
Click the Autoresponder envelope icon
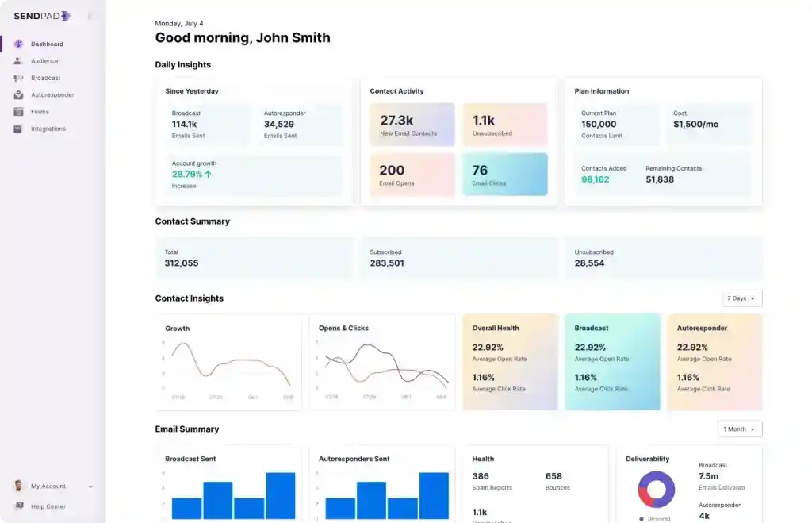[18, 95]
